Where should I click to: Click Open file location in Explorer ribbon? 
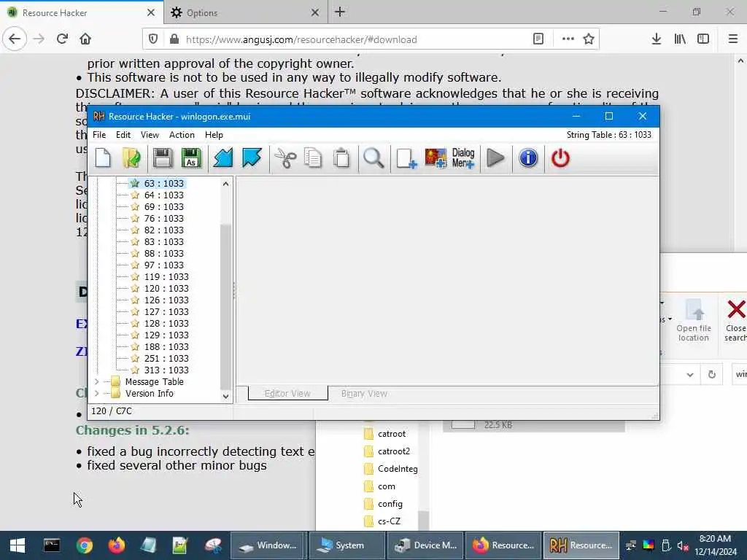coord(694,320)
